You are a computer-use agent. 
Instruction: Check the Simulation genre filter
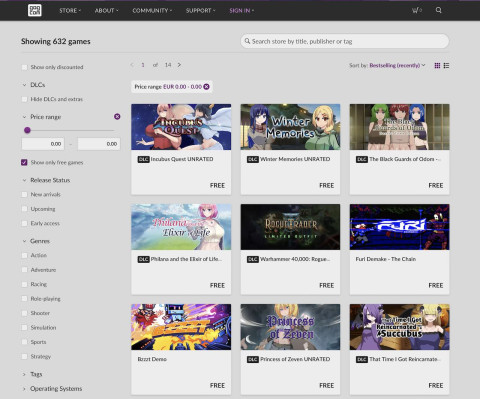24,328
